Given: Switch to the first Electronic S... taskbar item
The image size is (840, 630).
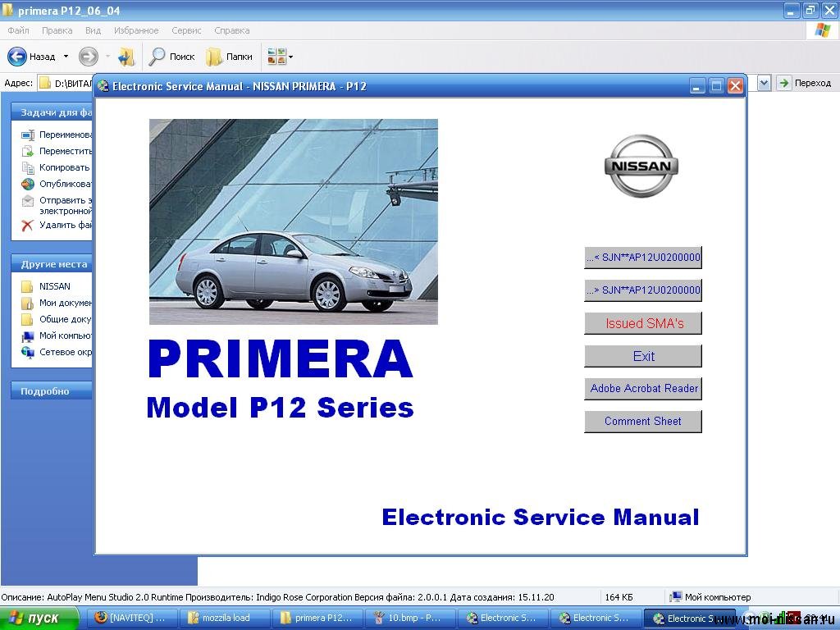Looking at the screenshot, I should (x=503, y=619).
